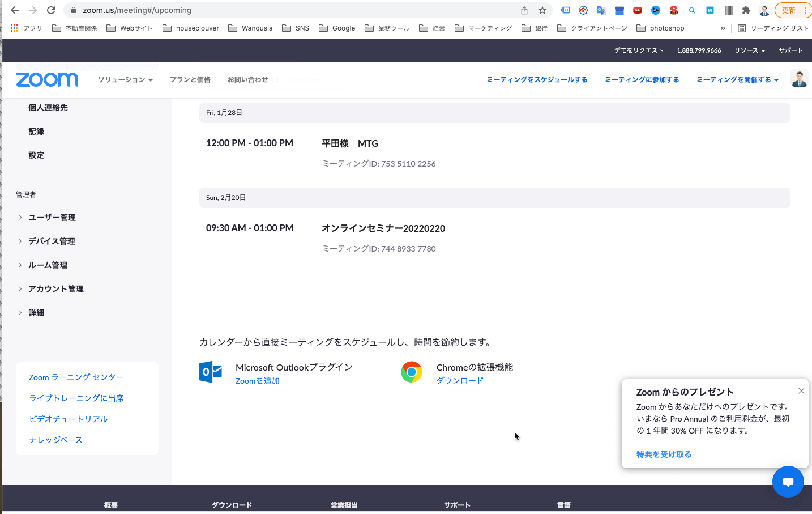Open the Google bookmark folder
Image resolution: width=812 pixels, height=514 pixels.
pyautogui.click(x=337, y=28)
